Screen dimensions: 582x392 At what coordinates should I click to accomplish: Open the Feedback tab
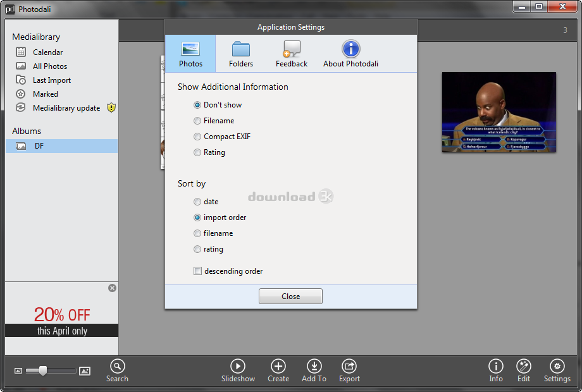click(292, 54)
